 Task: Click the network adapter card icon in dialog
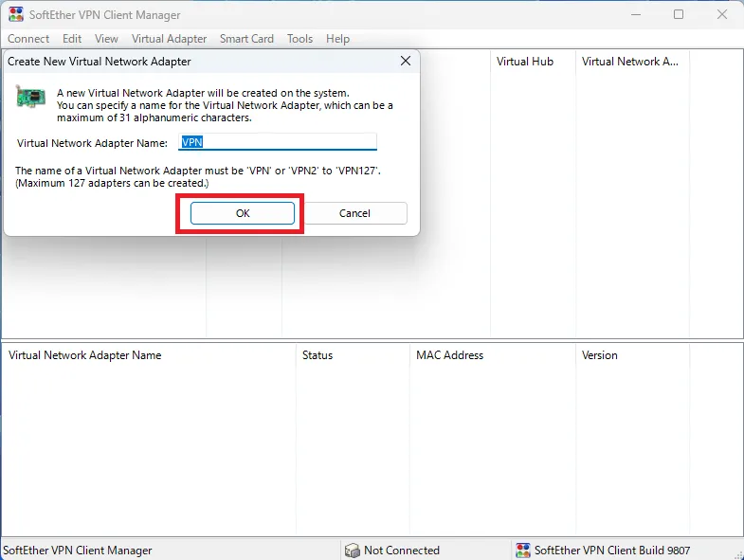[31, 97]
